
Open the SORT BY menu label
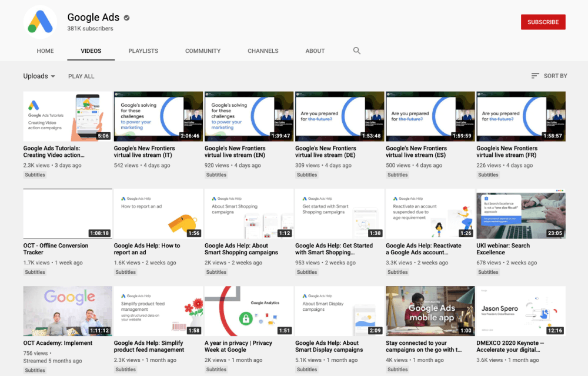click(x=556, y=76)
